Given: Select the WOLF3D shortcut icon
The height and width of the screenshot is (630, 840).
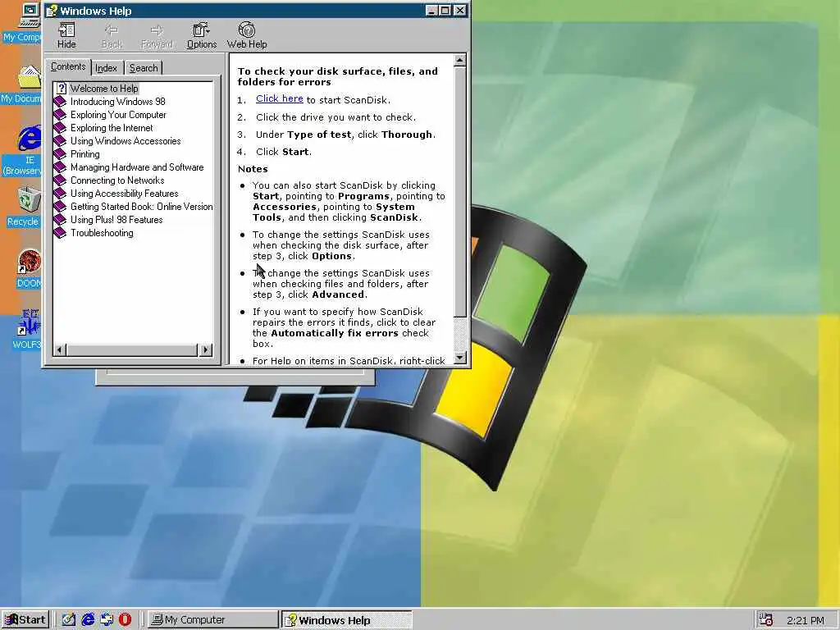Looking at the screenshot, I should 27,330.
